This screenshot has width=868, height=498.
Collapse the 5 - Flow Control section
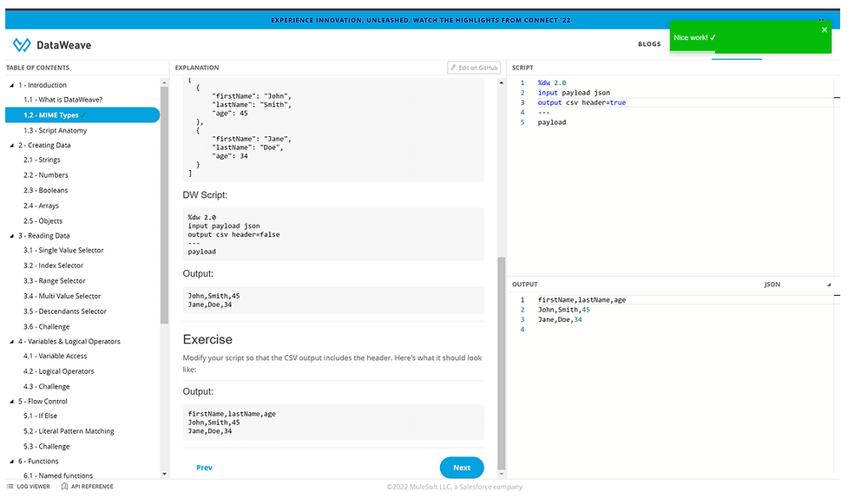11,402
